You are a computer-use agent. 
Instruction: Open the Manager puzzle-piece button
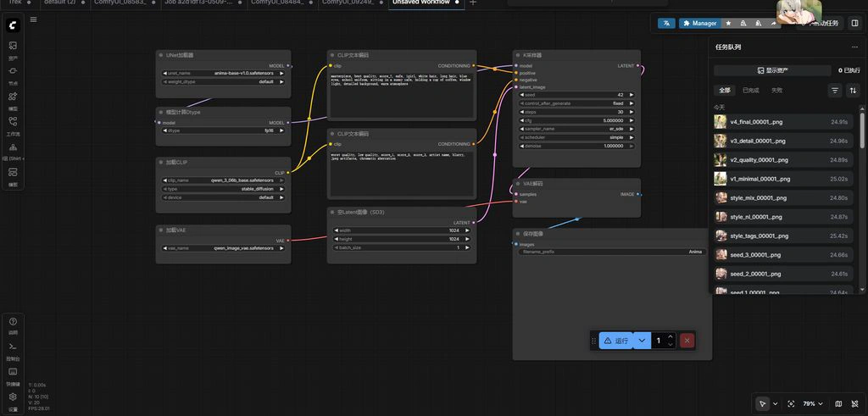click(x=699, y=23)
